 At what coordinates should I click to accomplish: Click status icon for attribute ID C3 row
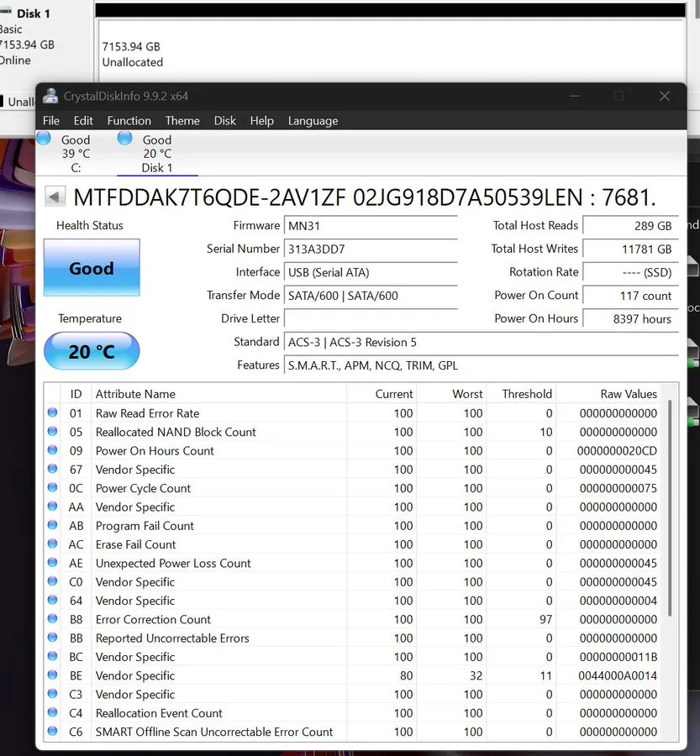tap(53, 693)
